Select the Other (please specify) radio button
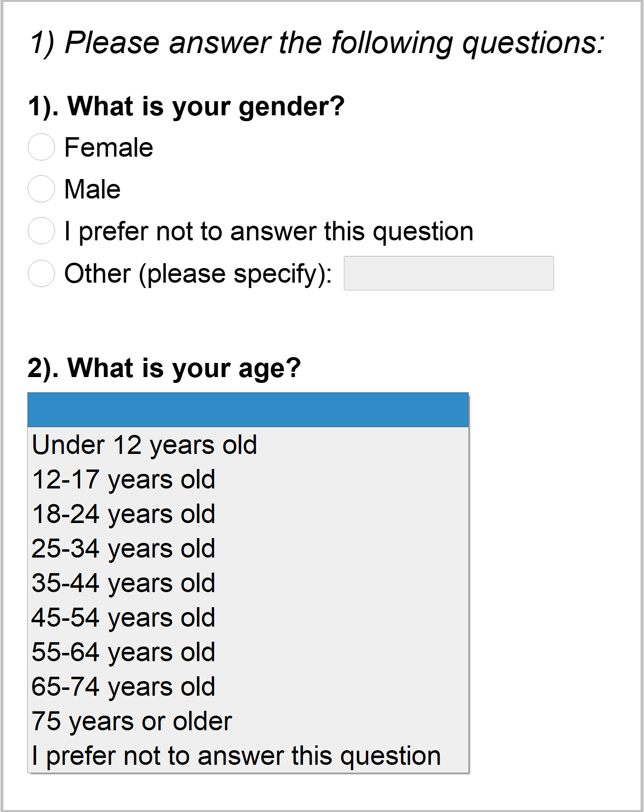Screen dimensions: 644x812 [x=41, y=273]
